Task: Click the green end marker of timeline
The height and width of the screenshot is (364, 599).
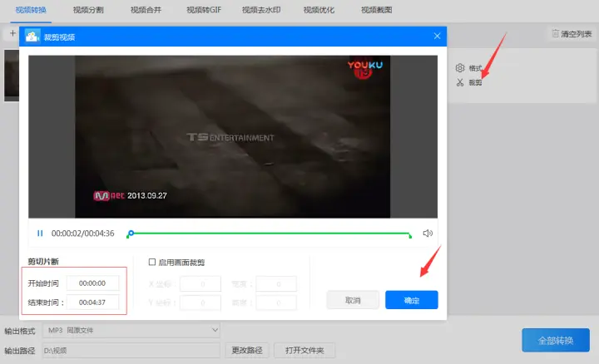Action: [410, 236]
